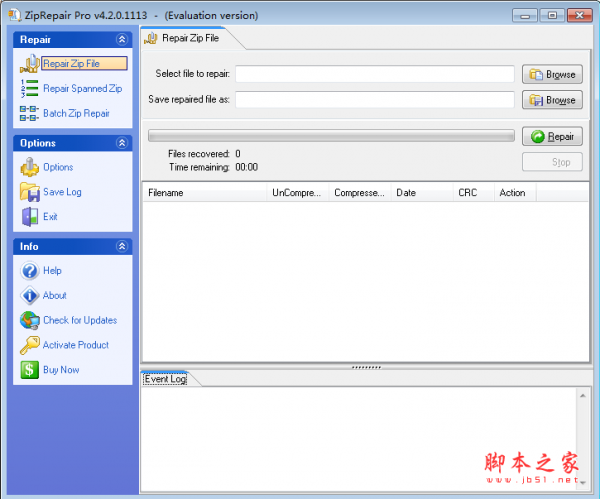The width and height of the screenshot is (600, 499).
Task: Click the Options gear icon
Action: [x=29, y=167]
